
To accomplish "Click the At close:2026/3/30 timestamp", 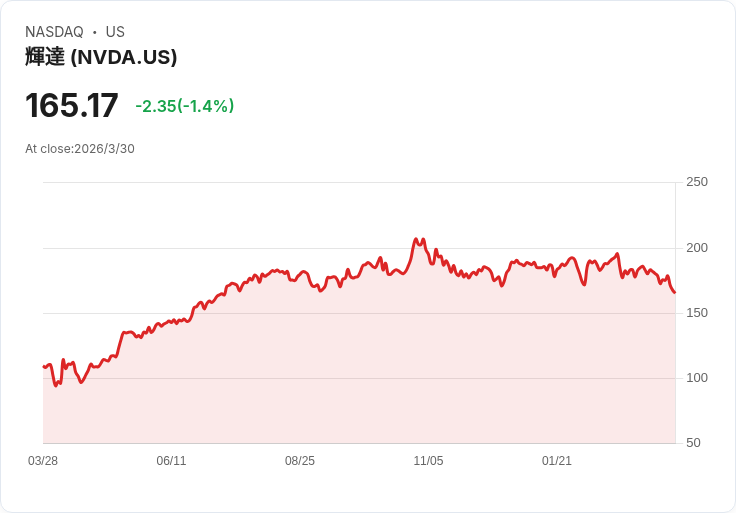I will pyautogui.click(x=80, y=149).
